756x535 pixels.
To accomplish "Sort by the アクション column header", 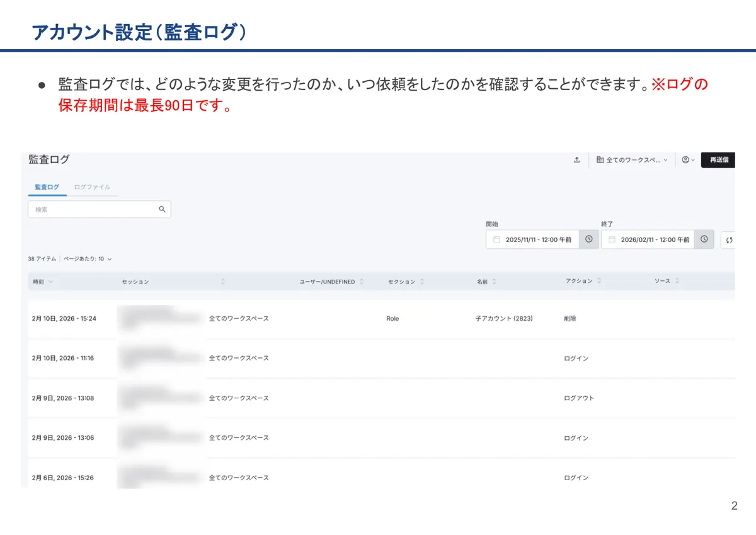I will click(x=584, y=281).
